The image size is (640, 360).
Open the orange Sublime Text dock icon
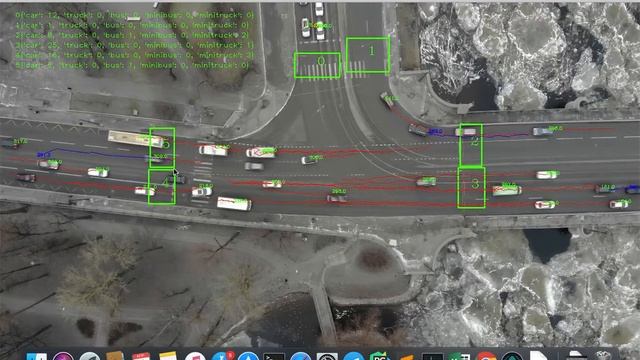(406, 358)
